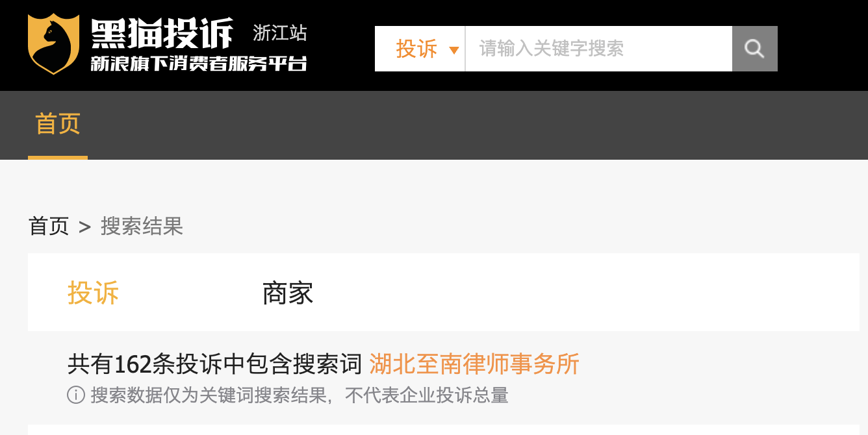Click the orange underline beneath 首页 tab

tap(58, 158)
